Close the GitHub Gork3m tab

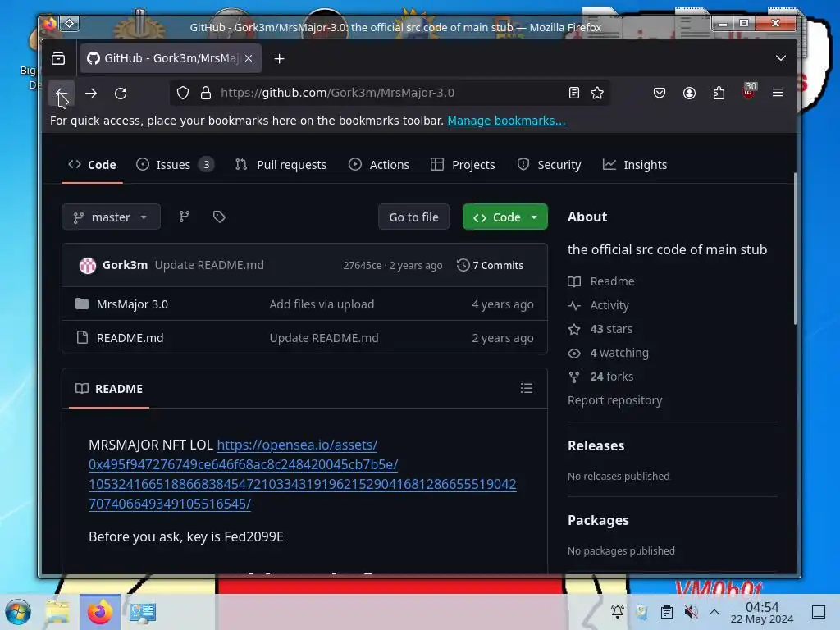(x=249, y=58)
